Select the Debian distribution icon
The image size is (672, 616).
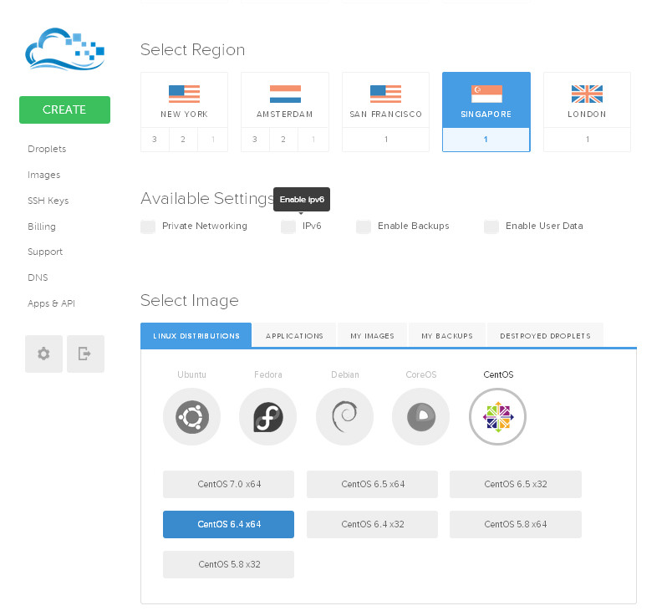(x=344, y=417)
